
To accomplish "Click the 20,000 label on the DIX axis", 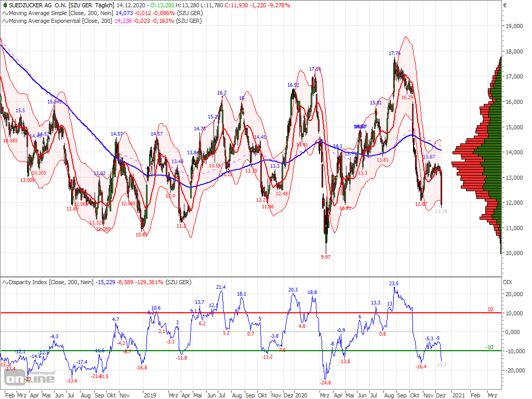I will (x=514, y=294).
